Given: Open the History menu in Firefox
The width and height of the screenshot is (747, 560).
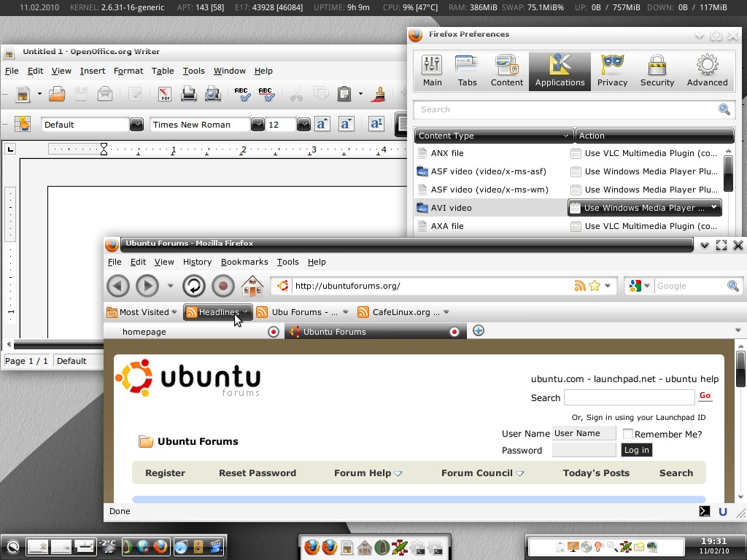Looking at the screenshot, I should point(197,262).
